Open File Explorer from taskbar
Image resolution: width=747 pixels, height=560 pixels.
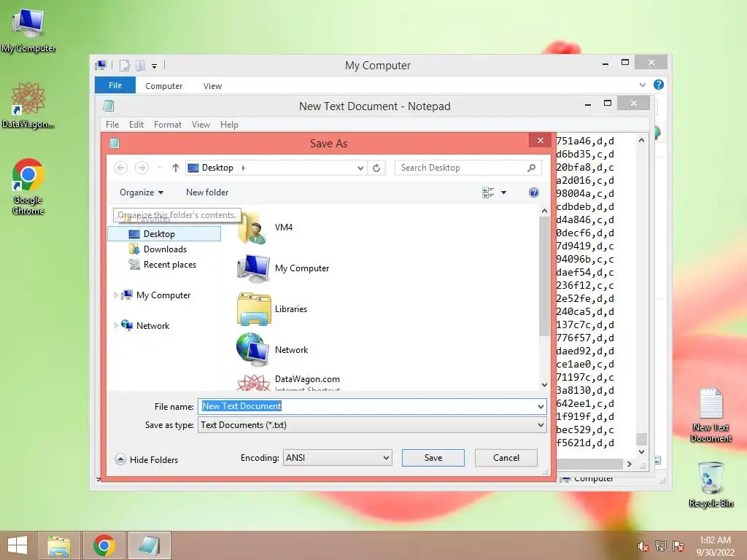59,545
